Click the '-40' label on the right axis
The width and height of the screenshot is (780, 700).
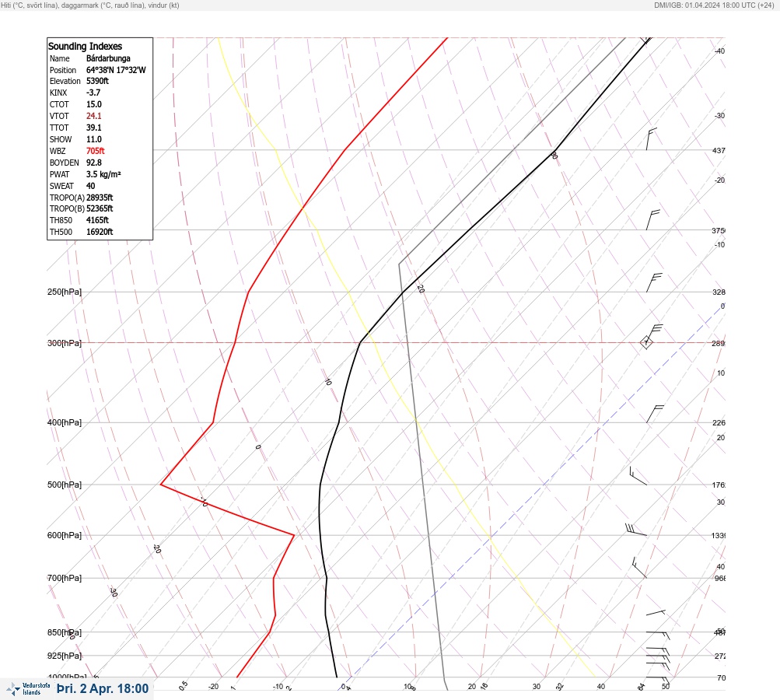click(x=719, y=51)
